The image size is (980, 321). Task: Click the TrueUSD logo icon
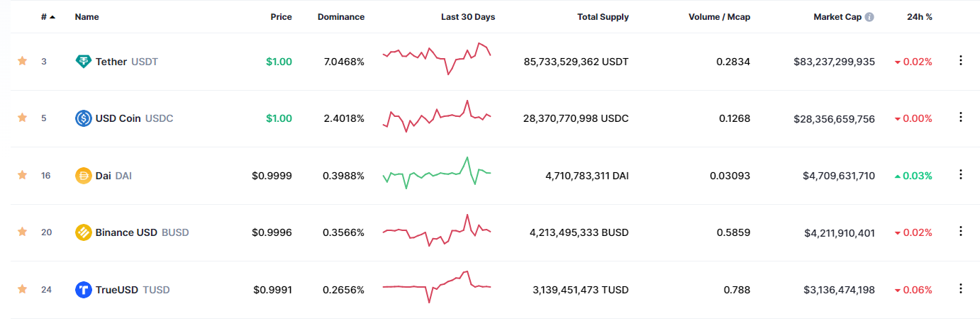pos(84,289)
